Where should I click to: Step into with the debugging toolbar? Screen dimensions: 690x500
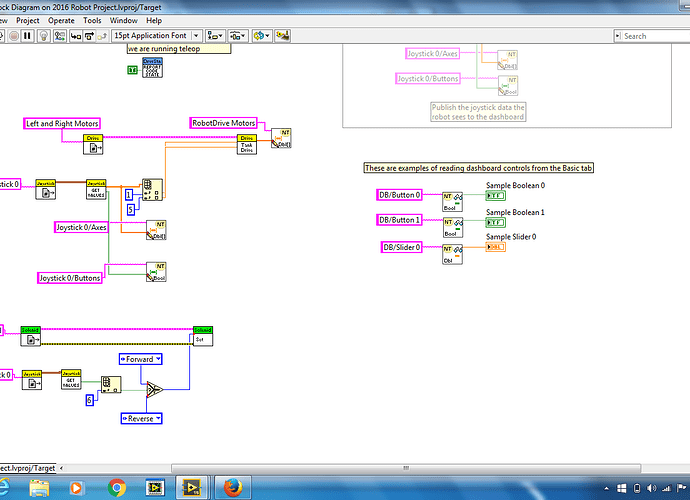(x=76, y=36)
